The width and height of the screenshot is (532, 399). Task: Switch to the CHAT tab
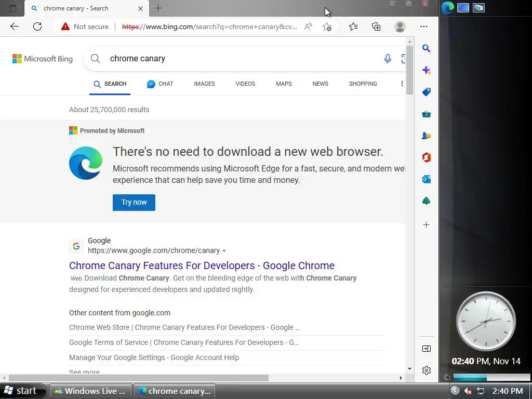(160, 84)
